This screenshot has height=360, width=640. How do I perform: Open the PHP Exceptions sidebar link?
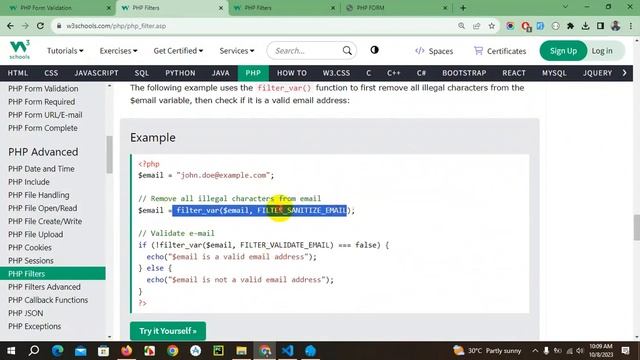click(34, 326)
